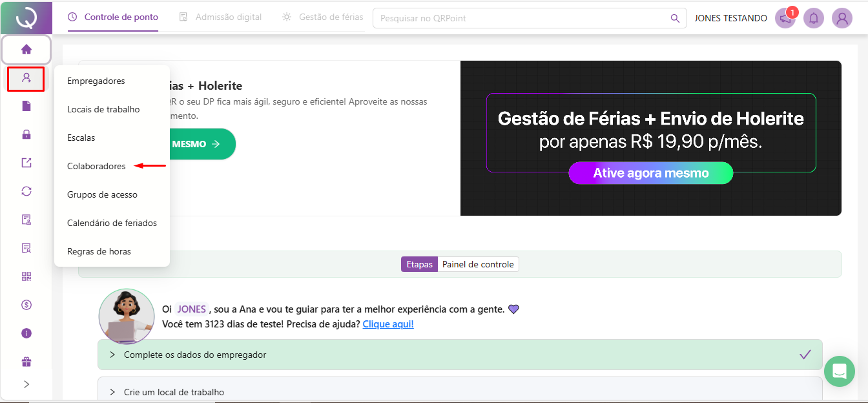The height and width of the screenshot is (403, 868).
Task: Expand 'Complete os dados do empregador' step
Action: (195, 355)
